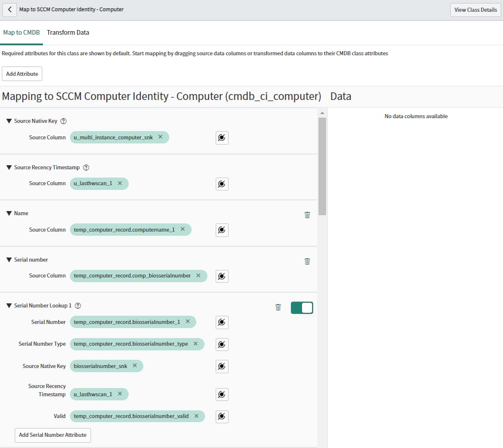Delete the Name attribute with trash icon
Viewport: 503px width, 448px height.
tap(307, 215)
